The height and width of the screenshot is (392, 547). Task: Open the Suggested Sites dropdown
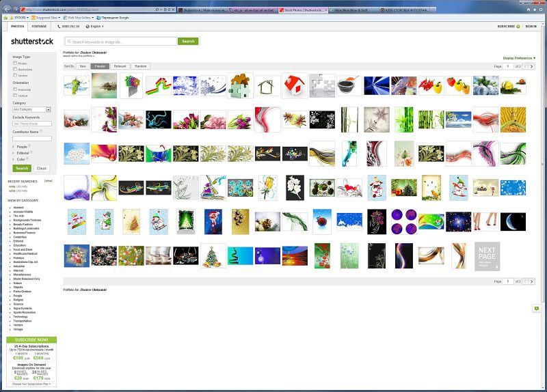(x=46, y=18)
